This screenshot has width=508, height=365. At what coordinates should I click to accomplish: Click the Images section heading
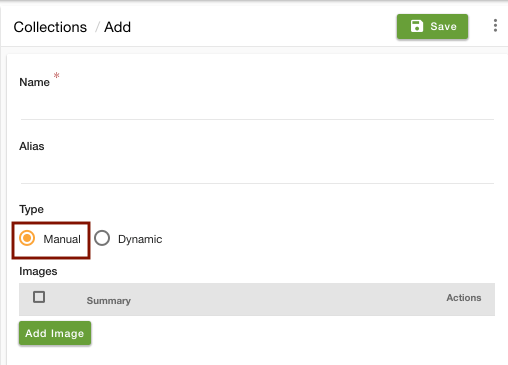click(x=38, y=271)
